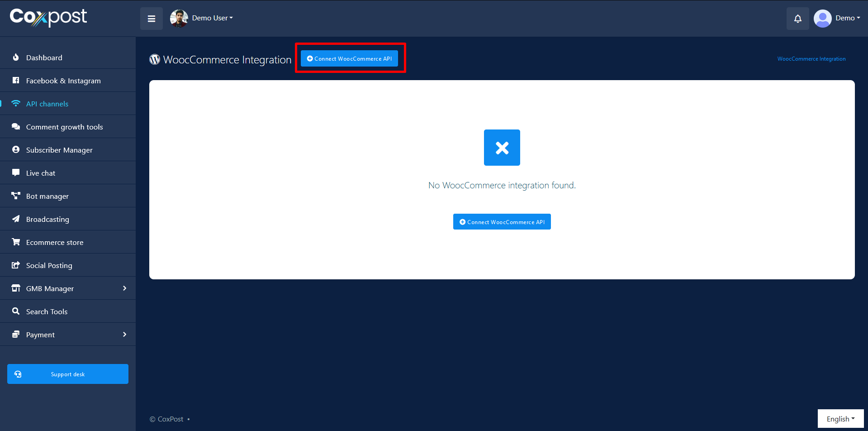Click Connect WooCommerce API in header
Viewport: 868px width, 431px height.
tap(349, 58)
